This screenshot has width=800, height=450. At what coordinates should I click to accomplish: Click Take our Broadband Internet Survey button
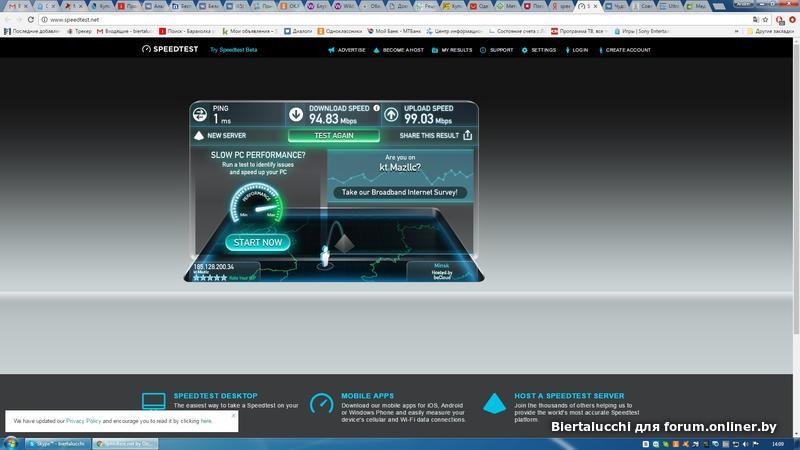tap(399, 192)
